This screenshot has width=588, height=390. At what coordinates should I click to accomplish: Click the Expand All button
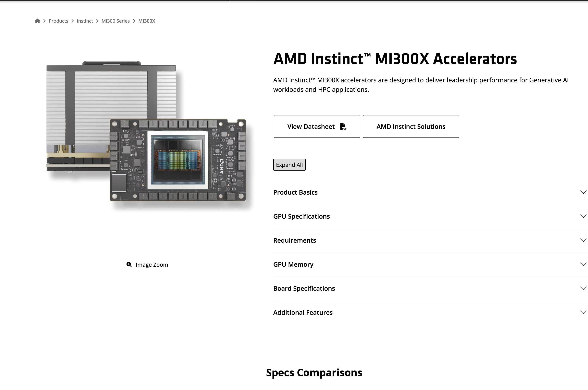coord(289,165)
